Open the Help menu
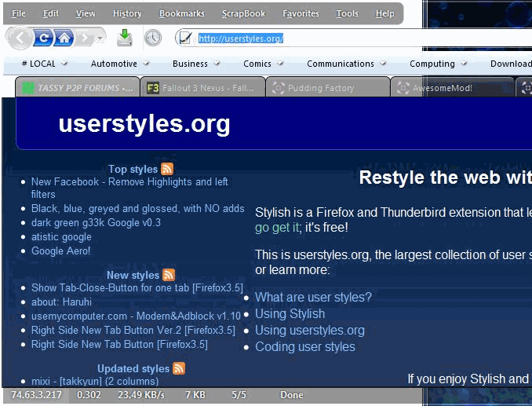Image resolution: width=532 pixels, height=406 pixels. coord(385,13)
